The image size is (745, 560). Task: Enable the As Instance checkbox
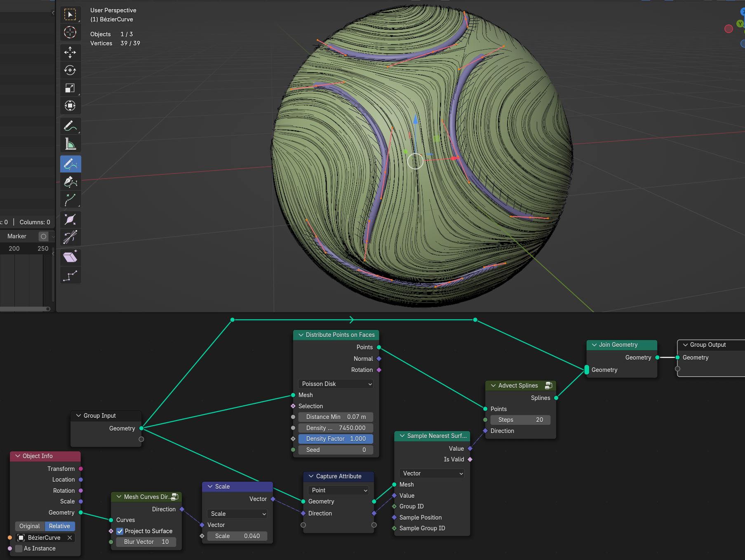pyautogui.click(x=19, y=548)
